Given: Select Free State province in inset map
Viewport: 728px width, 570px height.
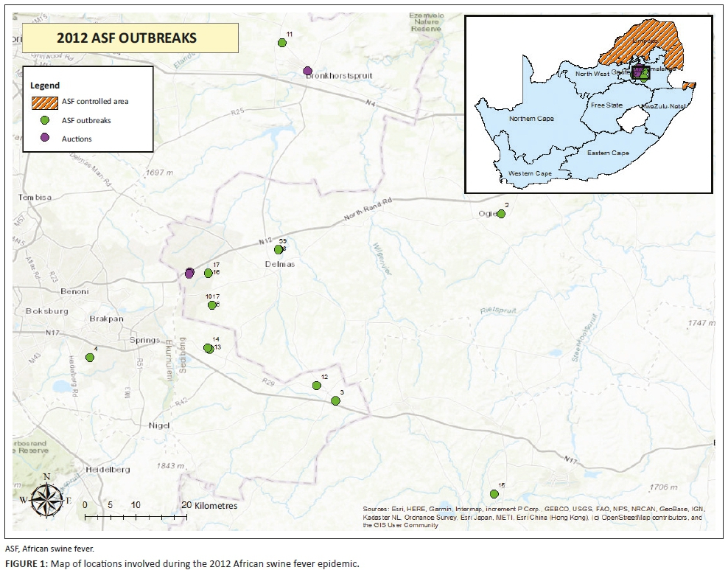Looking at the screenshot, I should (606, 105).
